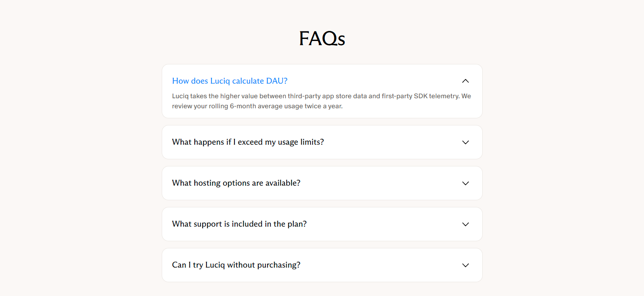Click 'Can I try Luciq without purchasing?' text
The height and width of the screenshot is (296, 644).
coord(236,265)
